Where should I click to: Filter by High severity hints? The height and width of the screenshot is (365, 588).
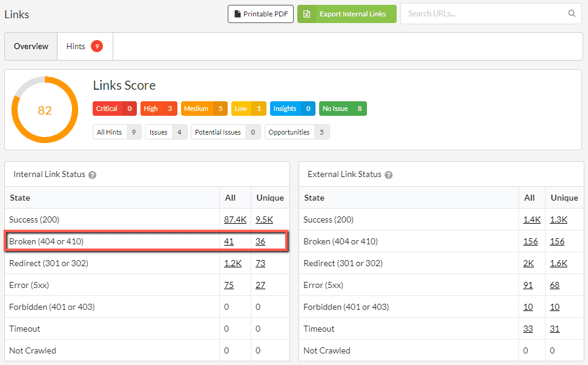(159, 109)
